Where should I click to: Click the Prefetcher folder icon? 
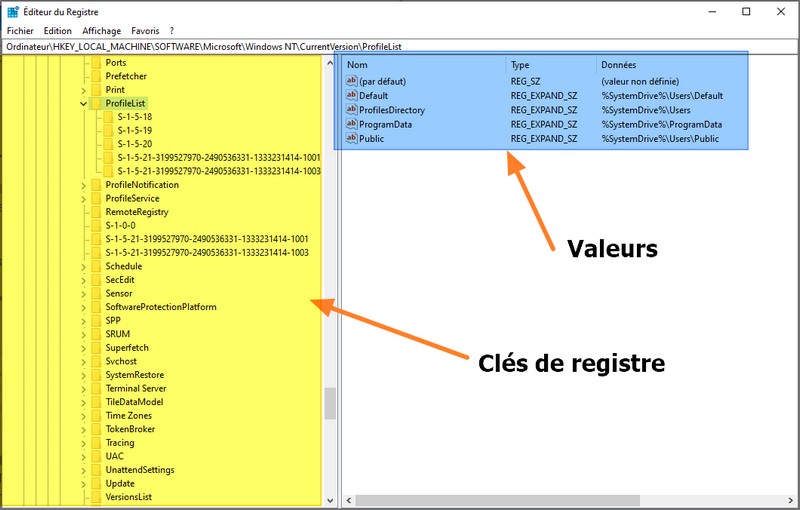96,76
